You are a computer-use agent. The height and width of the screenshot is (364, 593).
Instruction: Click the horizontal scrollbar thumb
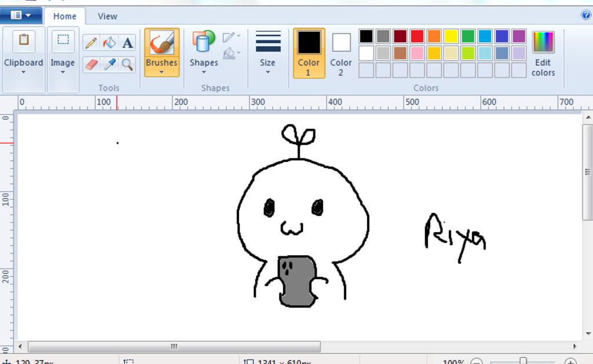click(174, 346)
